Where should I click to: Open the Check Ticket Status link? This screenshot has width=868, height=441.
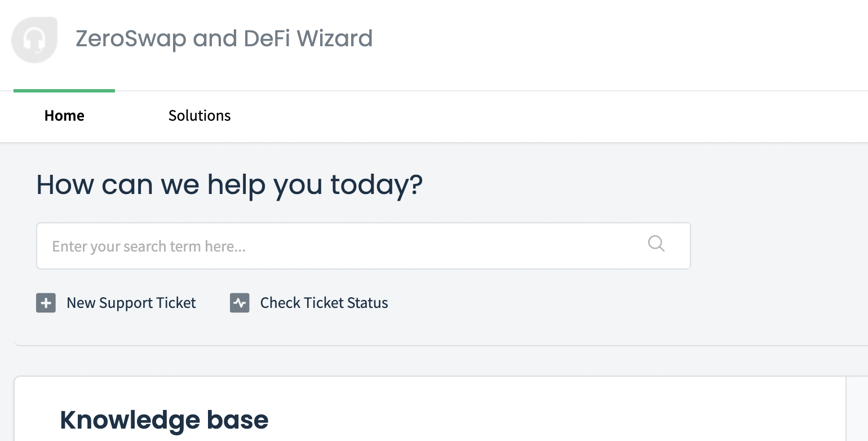pyautogui.click(x=324, y=303)
